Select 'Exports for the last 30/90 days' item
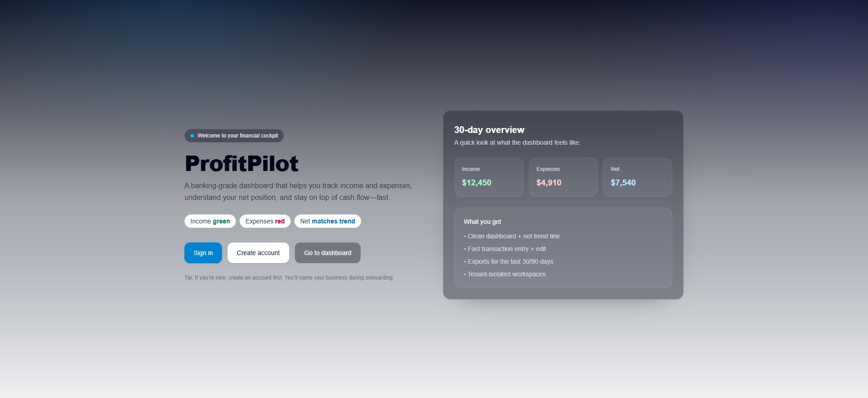The height and width of the screenshot is (398, 868). tap(509, 261)
